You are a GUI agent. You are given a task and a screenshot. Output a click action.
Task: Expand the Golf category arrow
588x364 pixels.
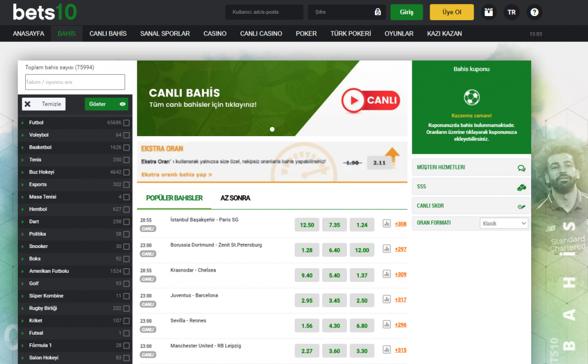point(22,284)
